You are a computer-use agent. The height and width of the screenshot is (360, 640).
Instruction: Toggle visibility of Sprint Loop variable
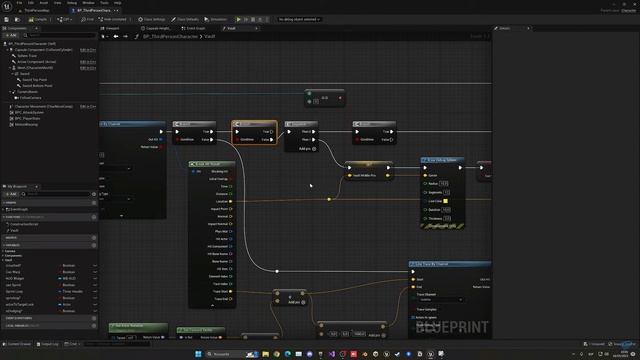coord(95,291)
